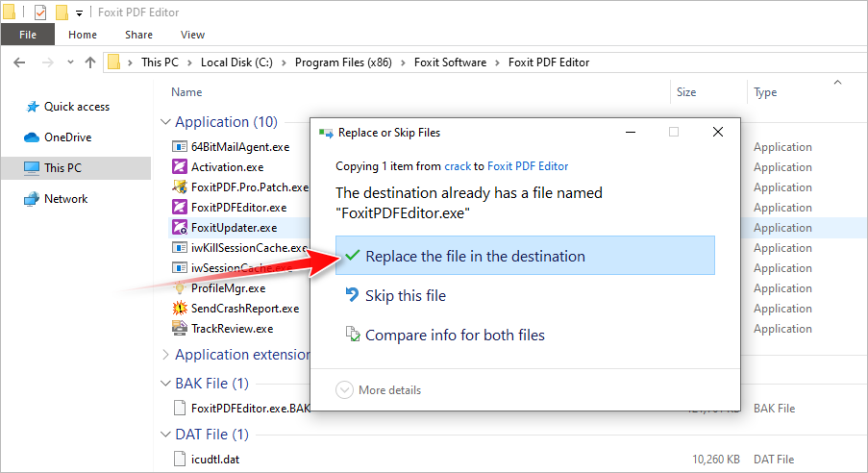Image resolution: width=868 pixels, height=473 pixels.
Task: Collapse the BAK File (1) group
Action: pos(163,384)
